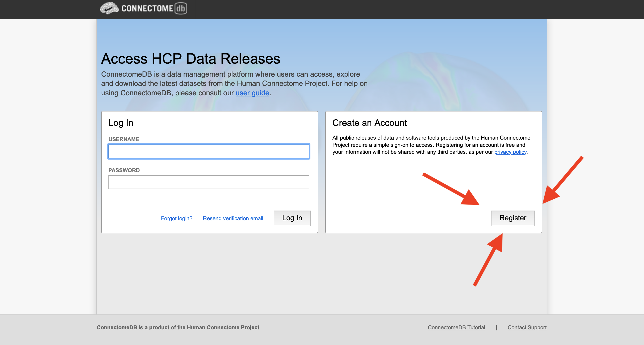Open the user guide link

pyautogui.click(x=252, y=93)
